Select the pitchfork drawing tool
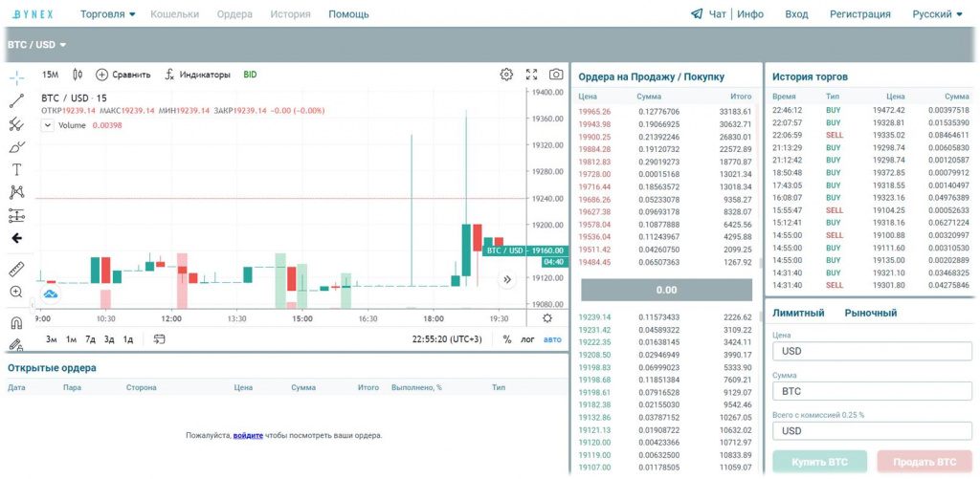Viewport: 980px width, 479px height. tap(16, 123)
